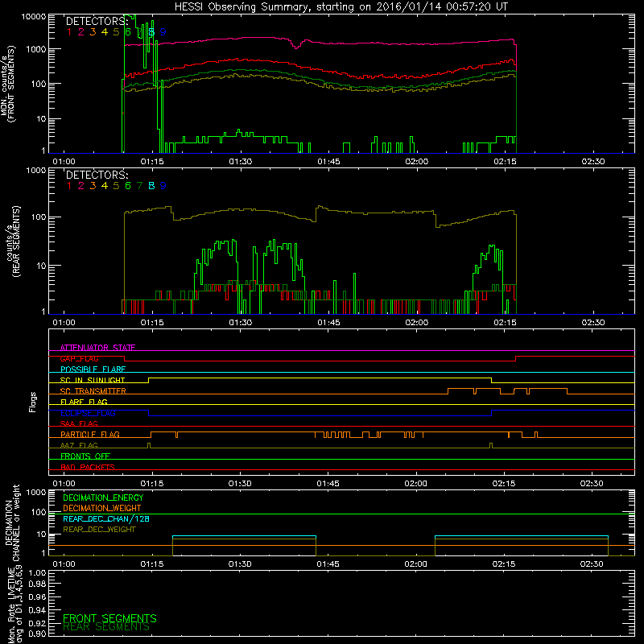Click the POSSIBLE_FLARE flag label
The width and height of the screenshot is (644, 644).
click(x=93, y=369)
